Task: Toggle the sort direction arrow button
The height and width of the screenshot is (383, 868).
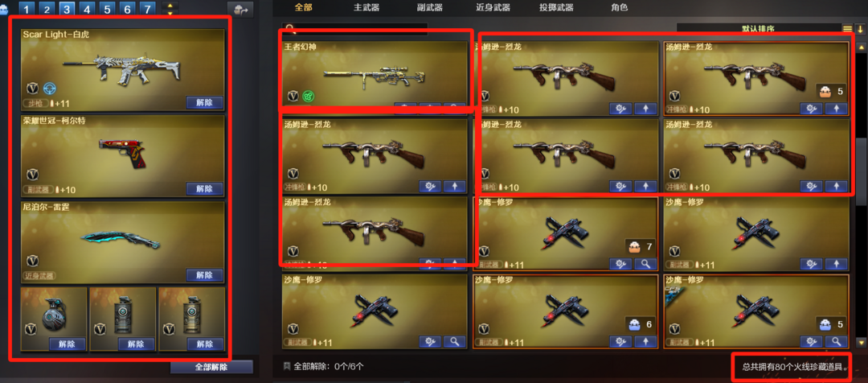Action: click(x=861, y=29)
